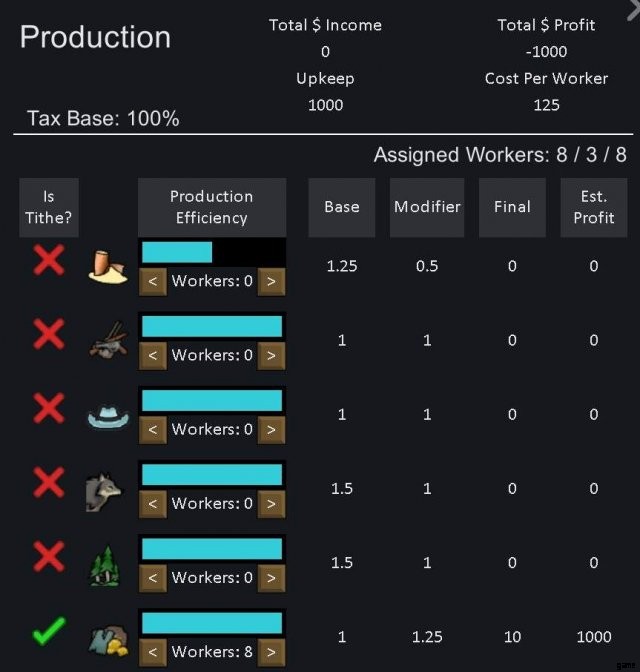Disable the green checkmark tithe for mining
This screenshot has width=640, height=672.
pos(48,632)
